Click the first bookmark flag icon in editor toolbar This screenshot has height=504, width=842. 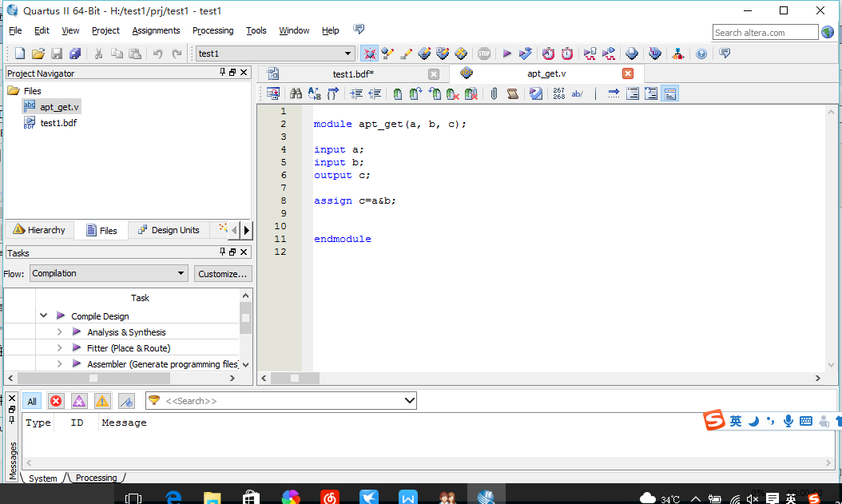(x=397, y=93)
